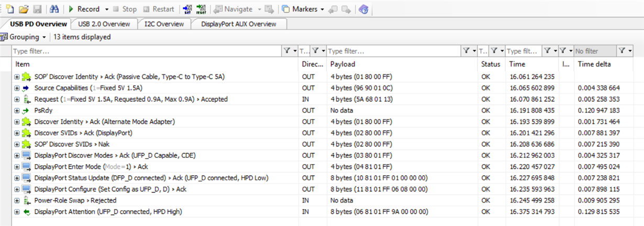The height and width of the screenshot is (226, 644).
Task: Click the Markers icon in toolbar
Action: [286, 9]
